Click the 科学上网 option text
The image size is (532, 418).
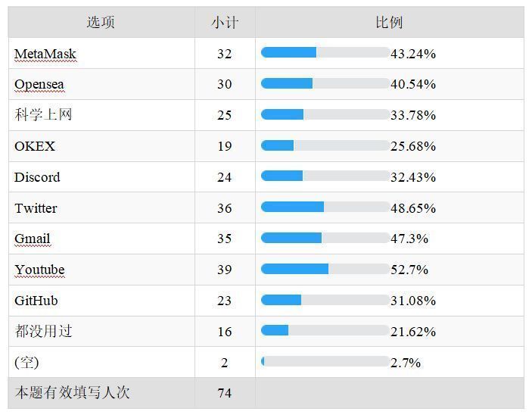click(43, 115)
